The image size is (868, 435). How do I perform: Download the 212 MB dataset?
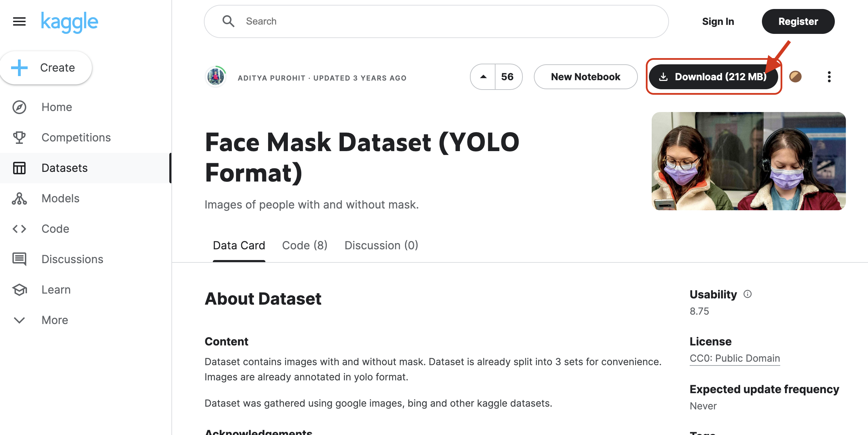(x=714, y=77)
